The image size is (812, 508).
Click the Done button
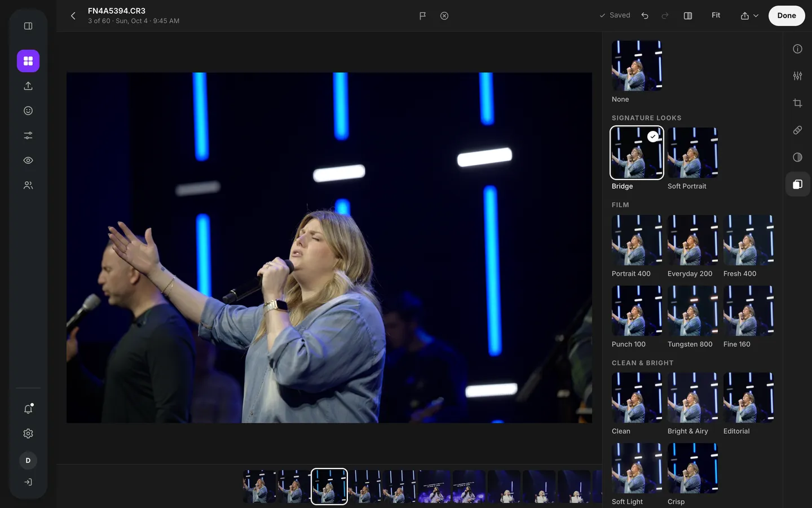[787, 16]
